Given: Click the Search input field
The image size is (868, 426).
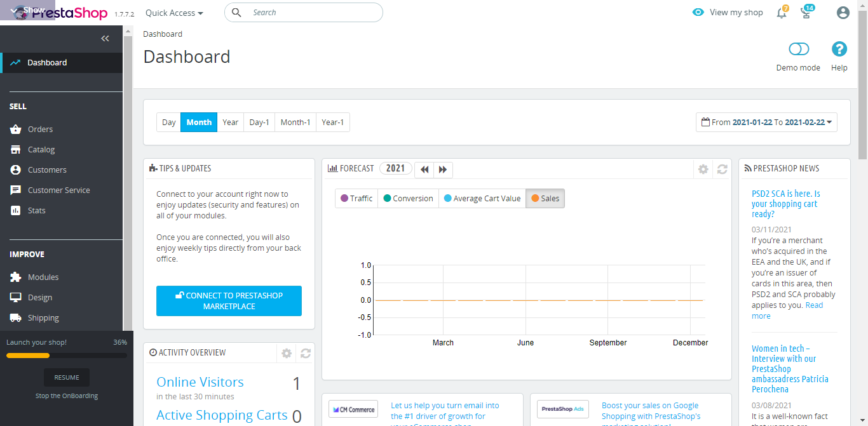Looking at the screenshot, I should (304, 13).
